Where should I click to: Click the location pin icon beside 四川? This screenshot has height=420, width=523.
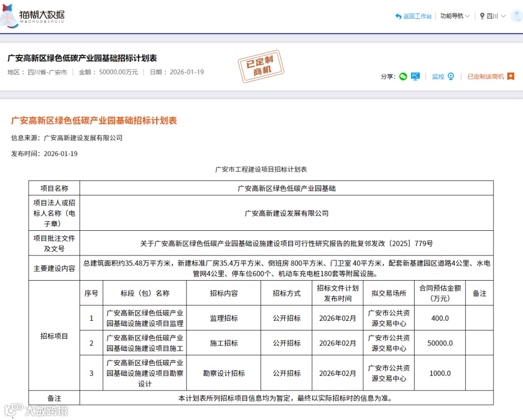pyautogui.click(x=482, y=16)
